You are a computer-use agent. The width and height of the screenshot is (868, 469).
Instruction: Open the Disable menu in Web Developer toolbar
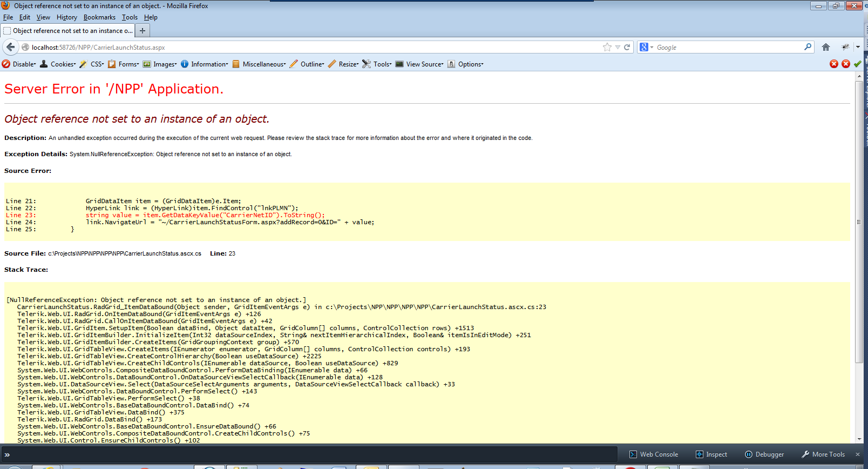(19, 64)
